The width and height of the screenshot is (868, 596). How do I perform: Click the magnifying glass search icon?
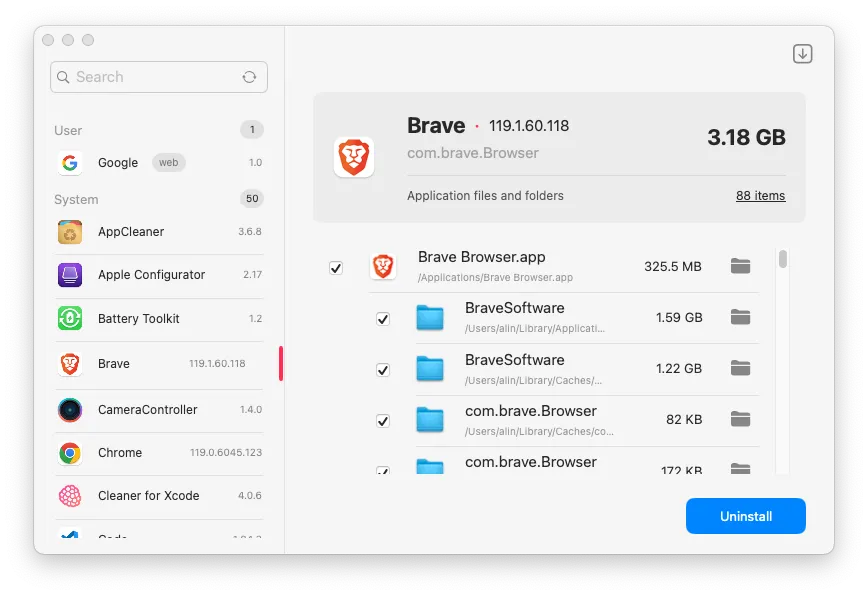pyautogui.click(x=64, y=77)
